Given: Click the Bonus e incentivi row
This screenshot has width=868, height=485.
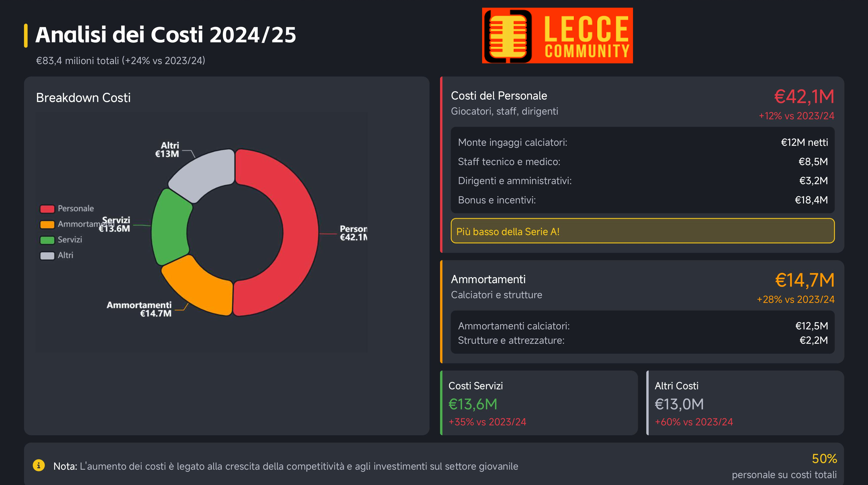Looking at the screenshot, I should (x=643, y=200).
